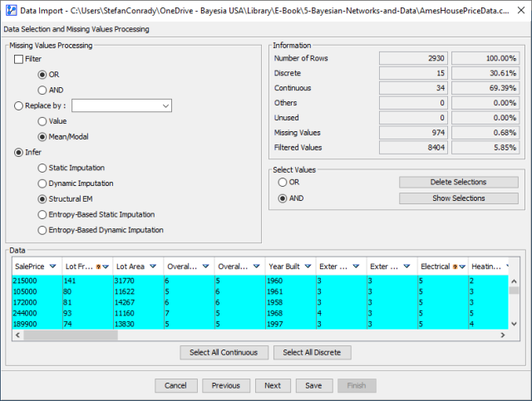Open the second Exter column dropdown arrow

tap(406, 267)
